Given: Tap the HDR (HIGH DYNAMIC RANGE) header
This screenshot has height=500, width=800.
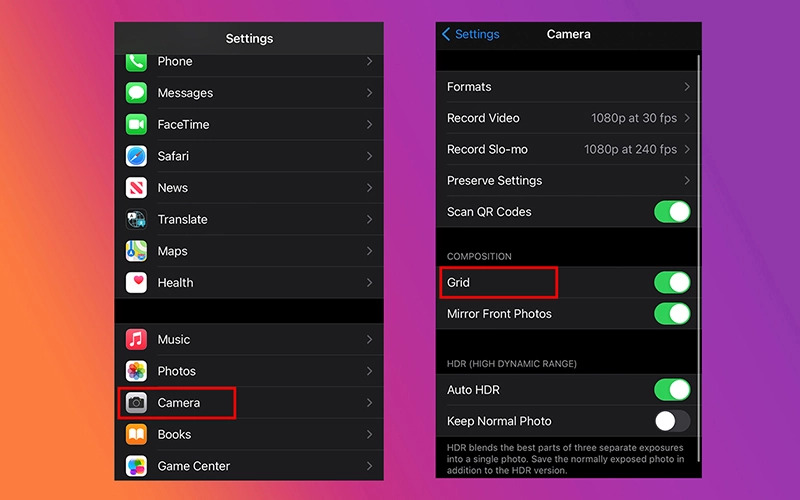Looking at the screenshot, I should [512, 364].
